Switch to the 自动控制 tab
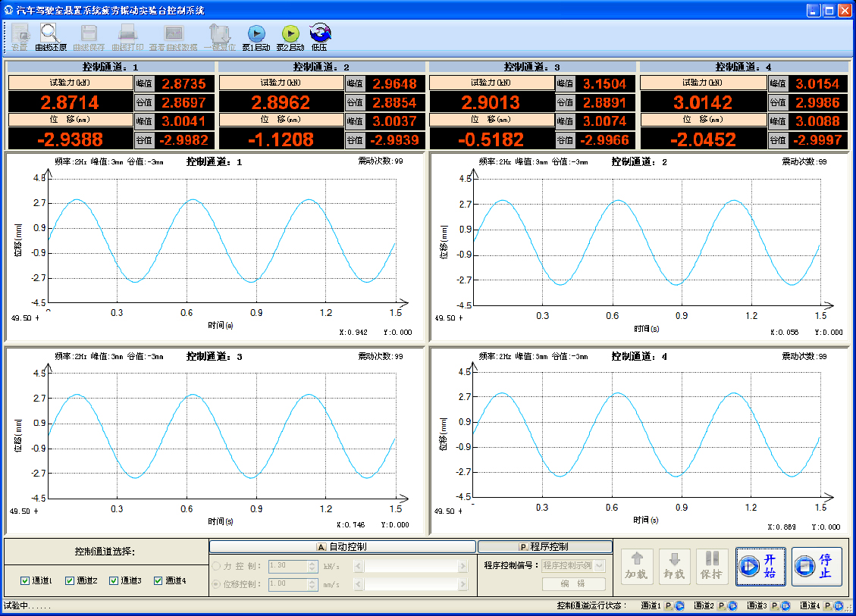 pyautogui.click(x=342, y=546)
